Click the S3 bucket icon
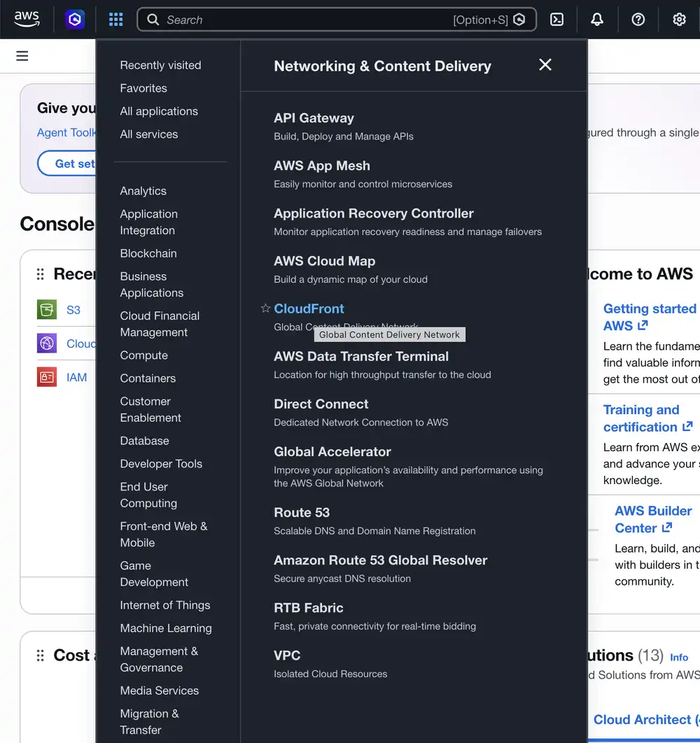Image resolution: width=700 pixels, height=743 pixels. [47, 309]
